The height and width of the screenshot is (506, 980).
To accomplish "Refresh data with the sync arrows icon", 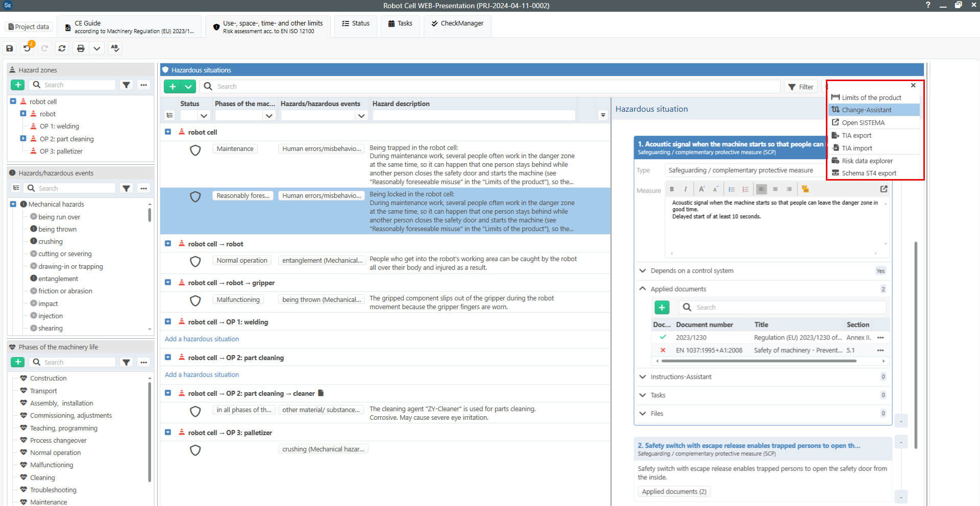I will (62, 48).
